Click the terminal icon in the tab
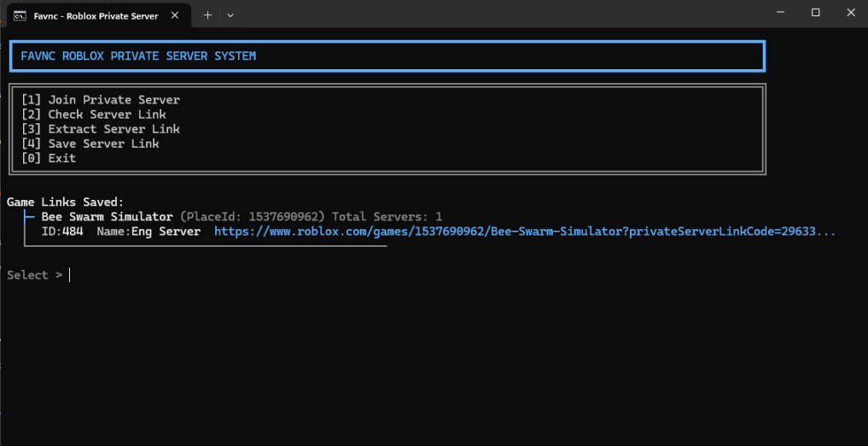Image resolution: width=868 pixels, height=446 pixels. [20, 15]
